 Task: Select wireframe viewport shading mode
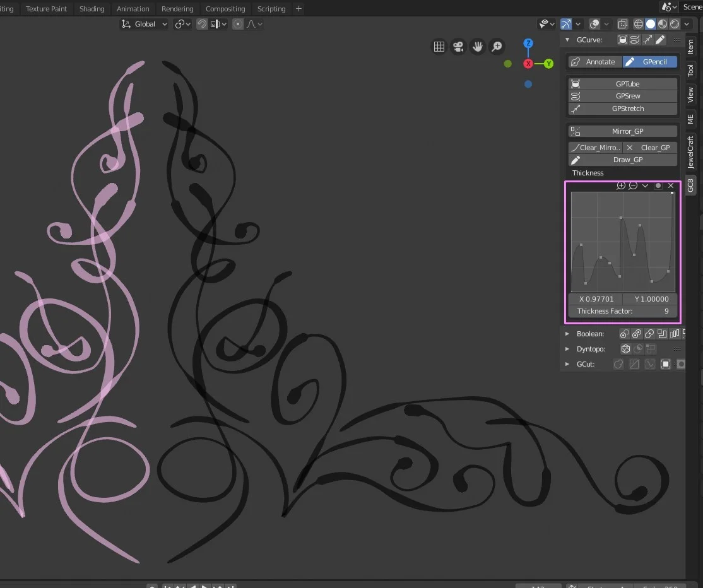tap(639, 23)
